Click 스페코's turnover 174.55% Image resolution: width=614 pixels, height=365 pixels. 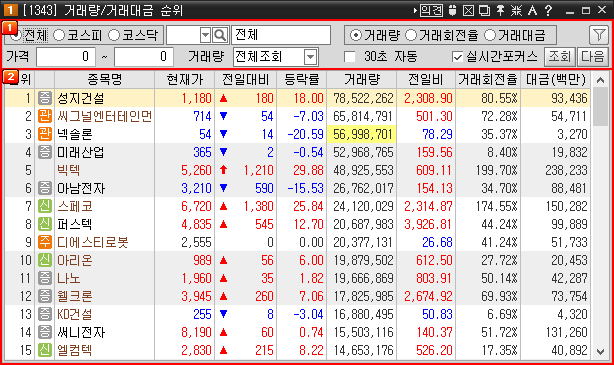coord(497,206)
